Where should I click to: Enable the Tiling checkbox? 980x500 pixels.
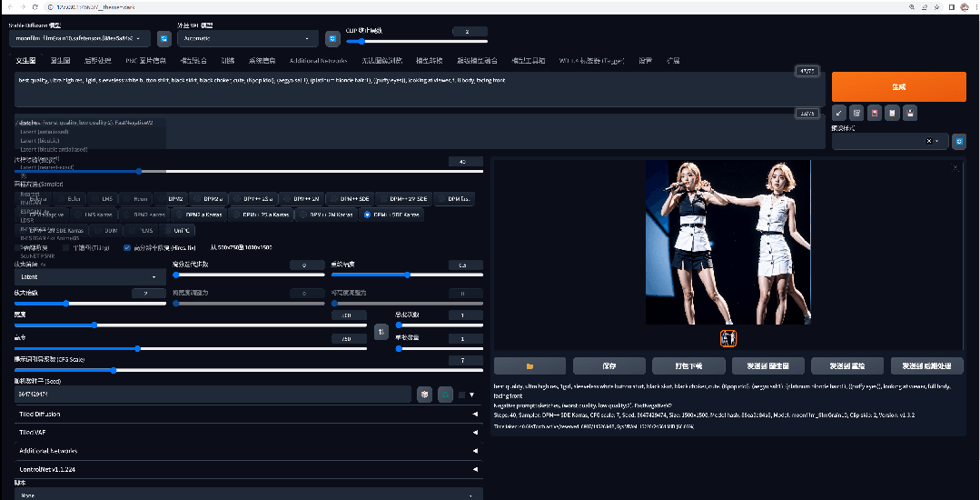[x=66, y=247]
